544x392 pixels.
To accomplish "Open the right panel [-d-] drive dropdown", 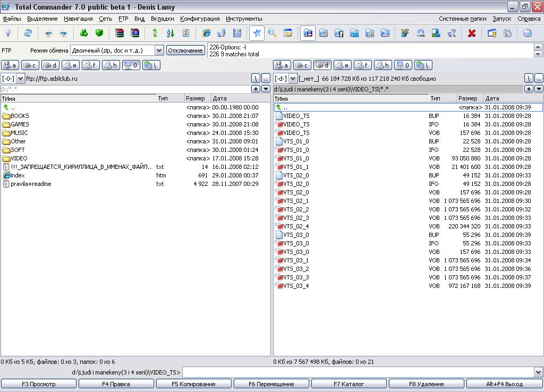I will tap(293, 79).
